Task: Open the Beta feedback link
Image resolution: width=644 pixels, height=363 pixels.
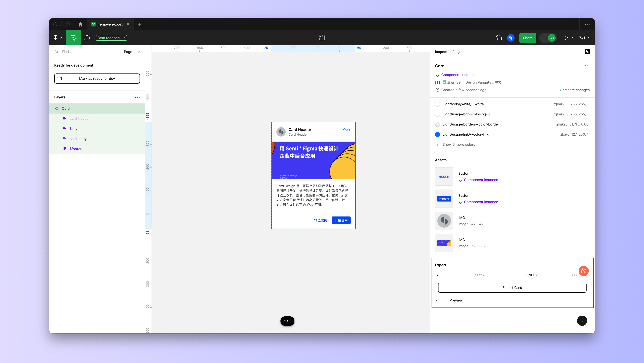Action: 111,38
